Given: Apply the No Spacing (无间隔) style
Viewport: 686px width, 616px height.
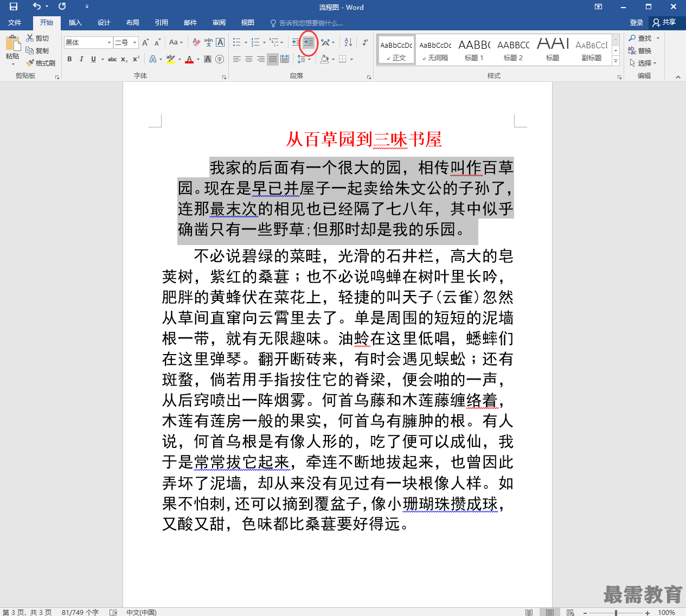Looking at the screenshot, I should pyautogui.click(x=435, y=50).
